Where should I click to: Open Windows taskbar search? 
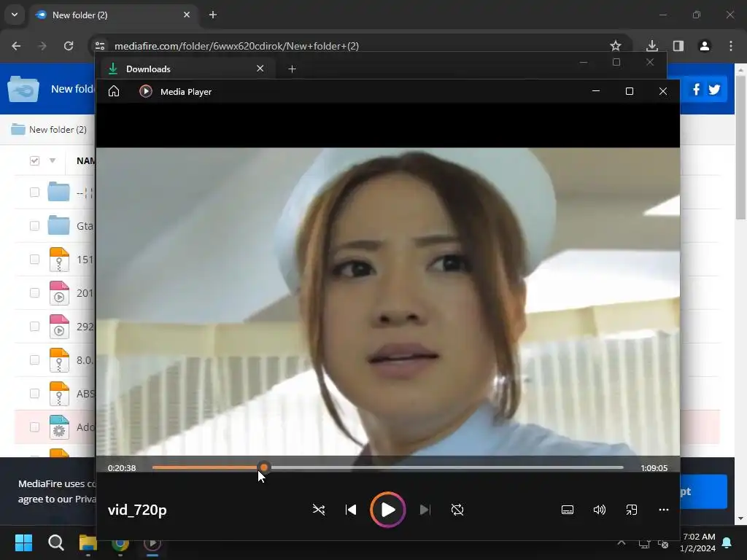55,542
